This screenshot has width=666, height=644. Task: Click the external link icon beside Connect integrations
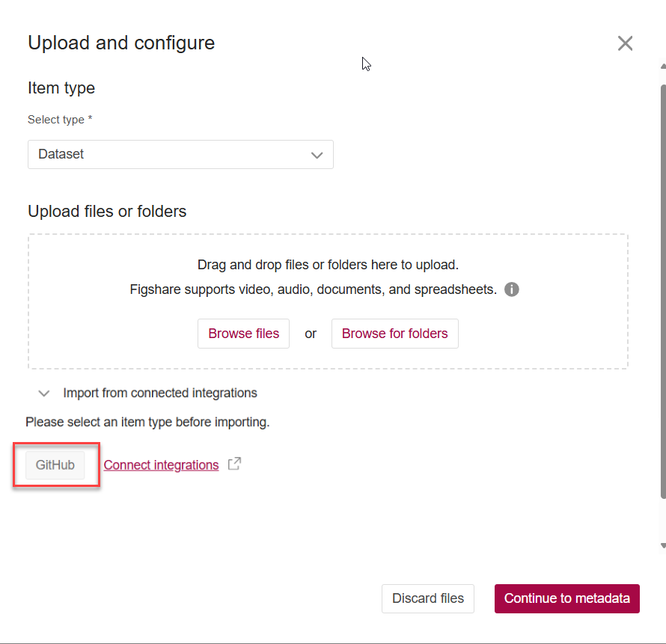pos(234,464)
